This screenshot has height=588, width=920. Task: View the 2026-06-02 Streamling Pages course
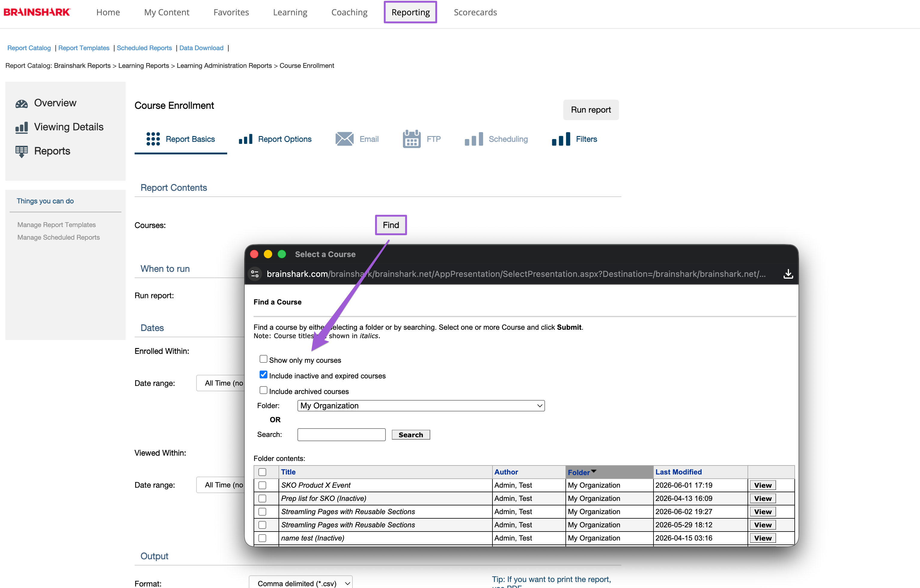(763, 512)
